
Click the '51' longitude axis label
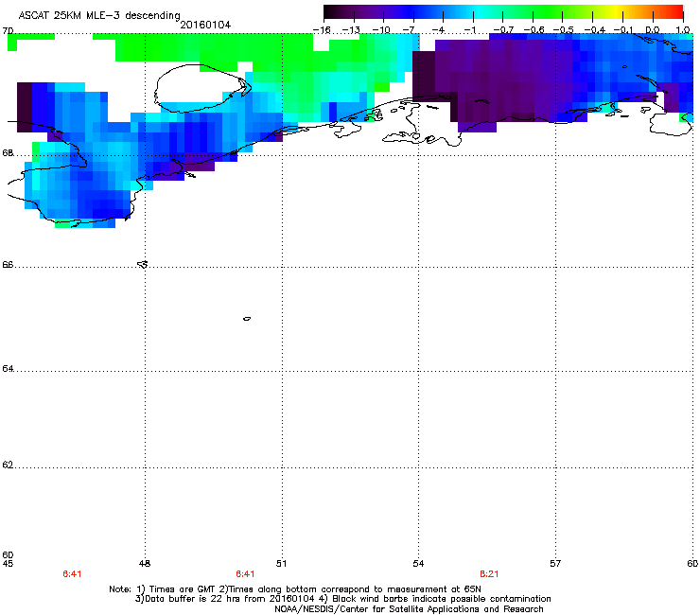click(x=281, y=564)
